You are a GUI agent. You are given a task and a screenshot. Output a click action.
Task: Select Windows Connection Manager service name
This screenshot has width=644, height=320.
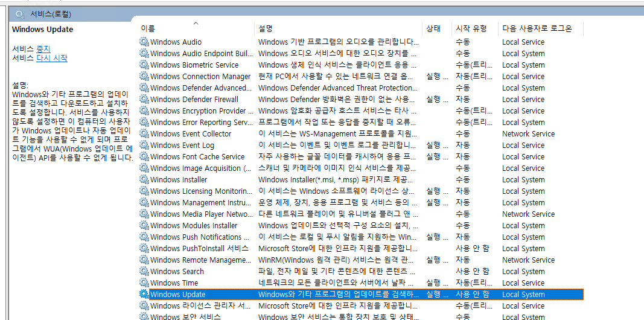200,77
